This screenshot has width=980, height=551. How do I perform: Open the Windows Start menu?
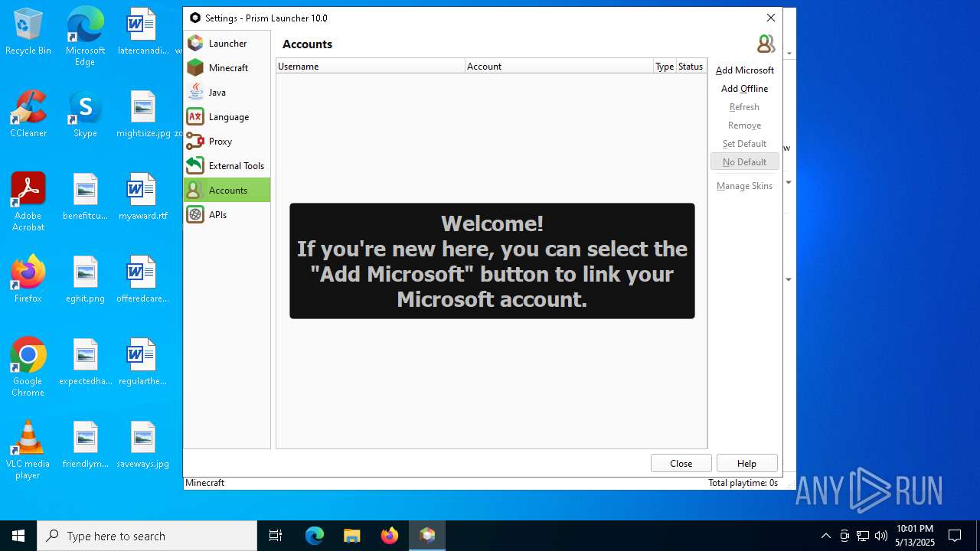[18, 536]
